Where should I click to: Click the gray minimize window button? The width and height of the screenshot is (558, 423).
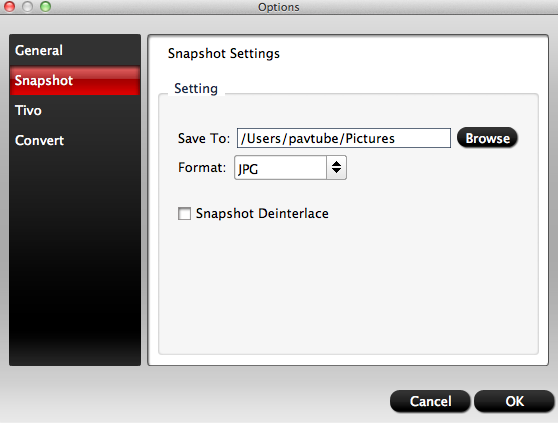(27, 6)
